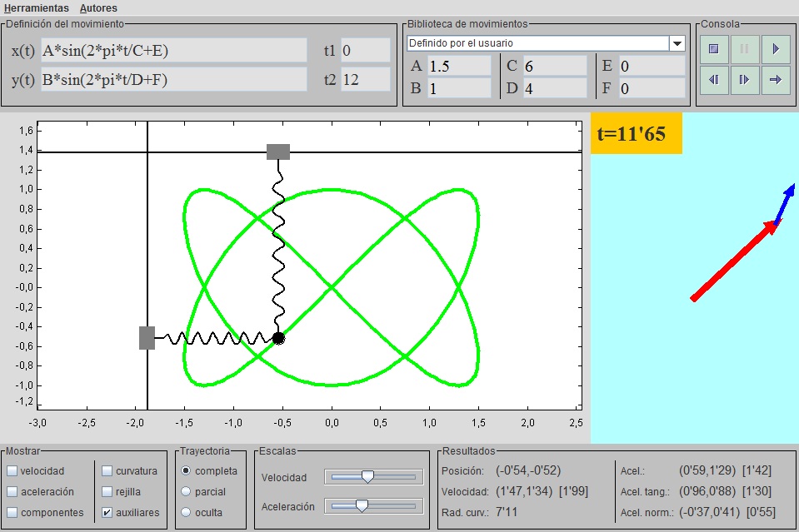Open the Herramientas menu

click(x=37, y=7)
